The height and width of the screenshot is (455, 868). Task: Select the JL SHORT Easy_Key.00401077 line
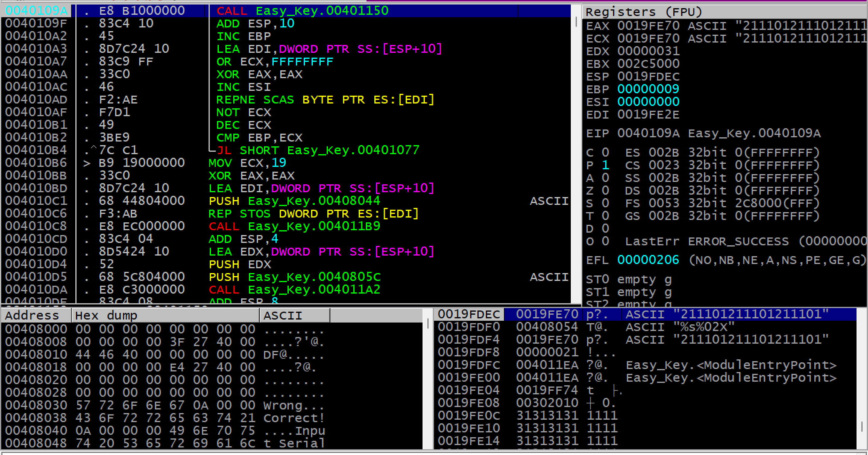[319, 150]
